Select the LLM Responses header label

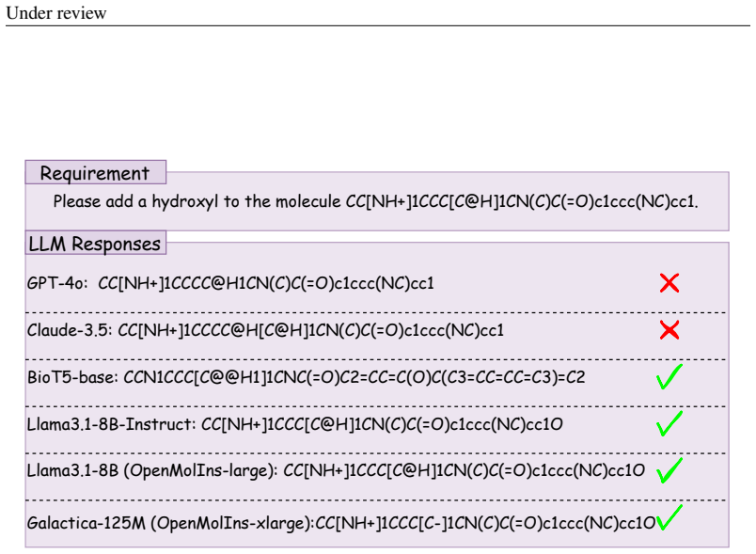tap(94, 244)
